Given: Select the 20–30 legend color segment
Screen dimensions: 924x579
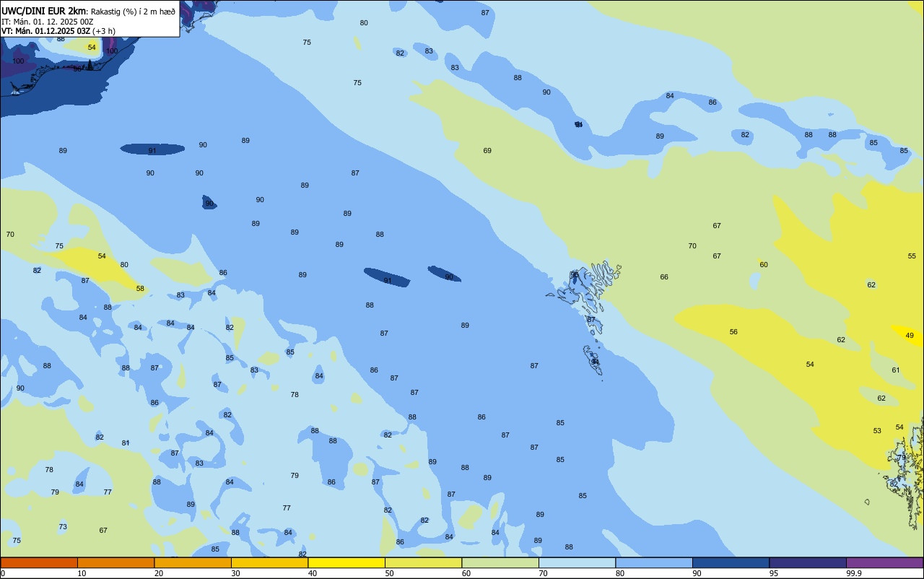Looking at the screenshot, I should pos(193,562).
